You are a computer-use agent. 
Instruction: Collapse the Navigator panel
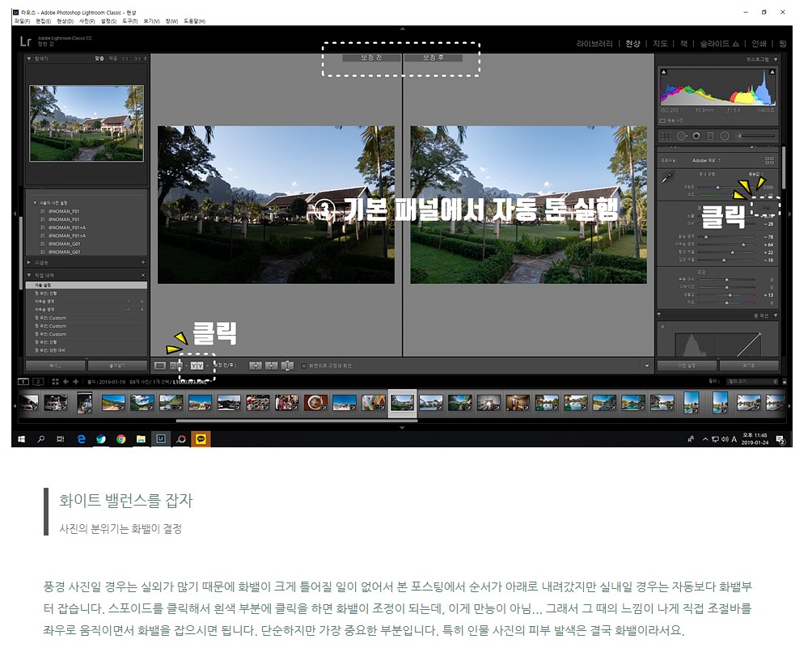click(29, 58)
